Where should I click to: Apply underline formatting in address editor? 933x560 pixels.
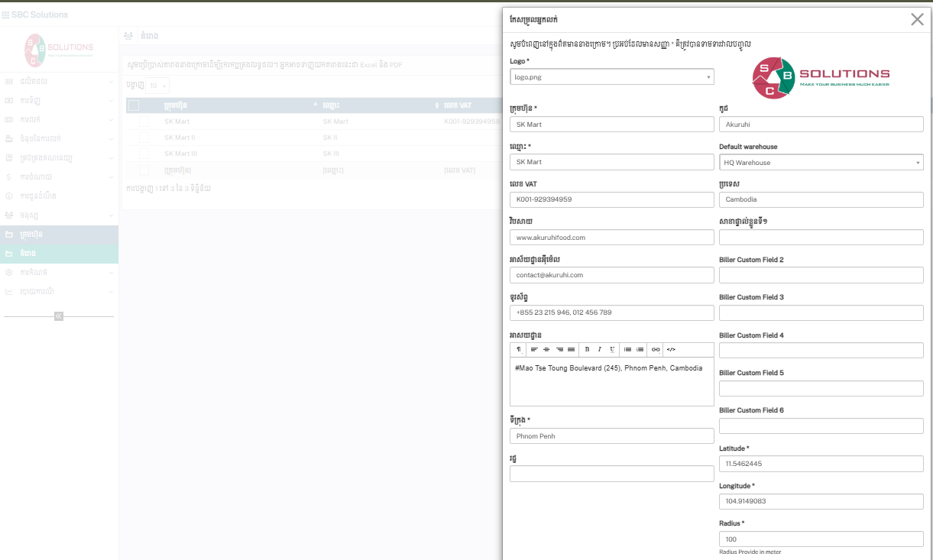coord(611,349)
